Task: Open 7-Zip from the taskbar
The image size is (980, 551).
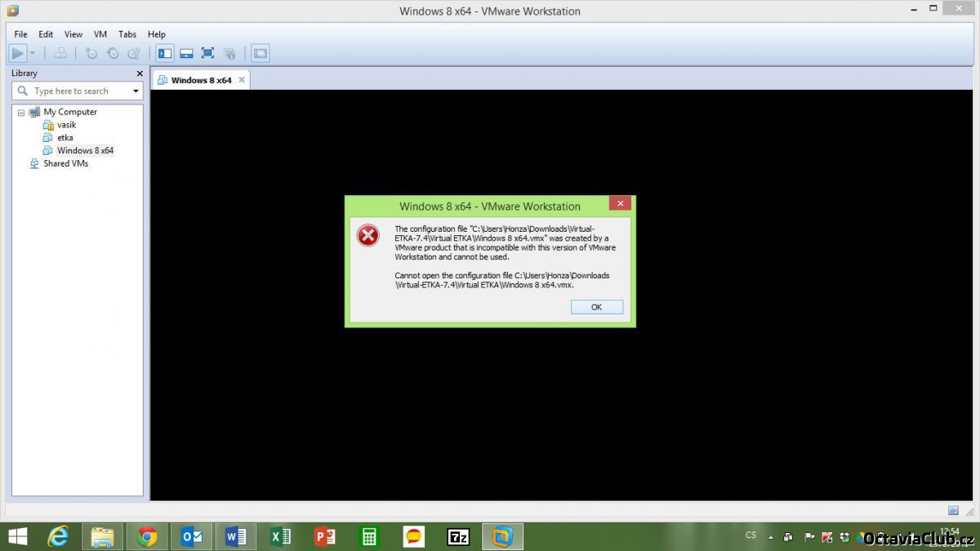Action: coord(458,536)
